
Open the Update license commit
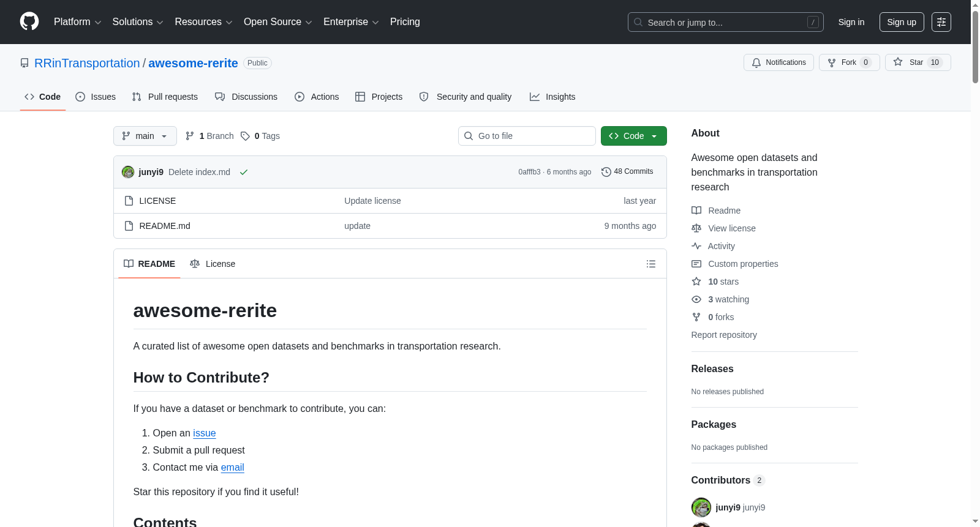coord(372,201)
